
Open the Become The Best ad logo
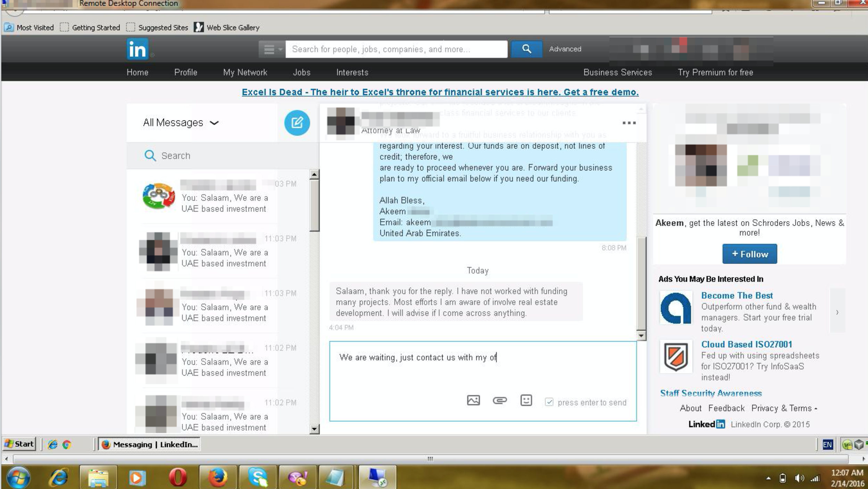coord(676,308)
